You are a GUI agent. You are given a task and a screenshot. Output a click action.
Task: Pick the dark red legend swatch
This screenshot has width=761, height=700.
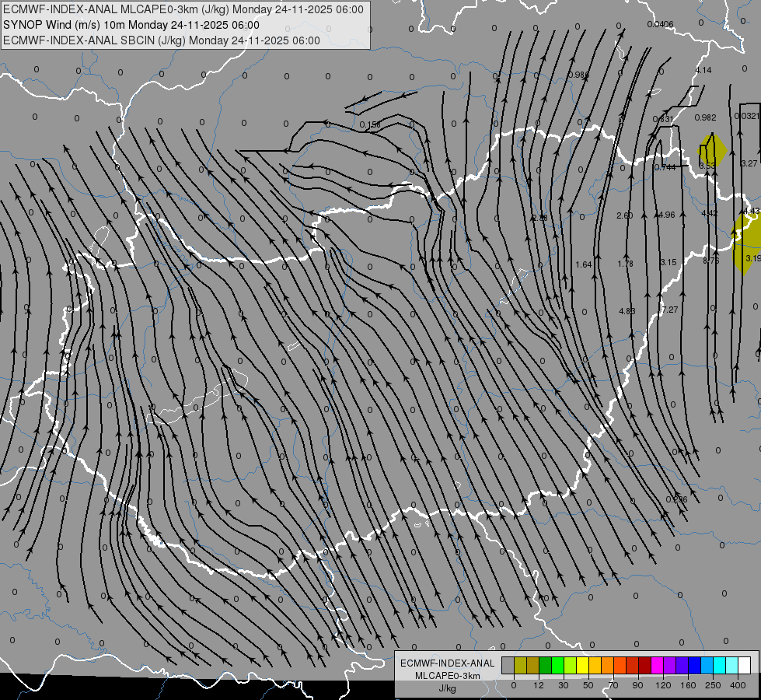coord(644,665)
